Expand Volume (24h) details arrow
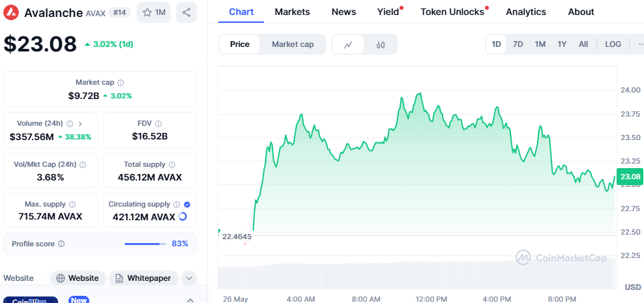The width and height of the screenshot is (644, 303). pyautogui.click(x=80, y=123)
